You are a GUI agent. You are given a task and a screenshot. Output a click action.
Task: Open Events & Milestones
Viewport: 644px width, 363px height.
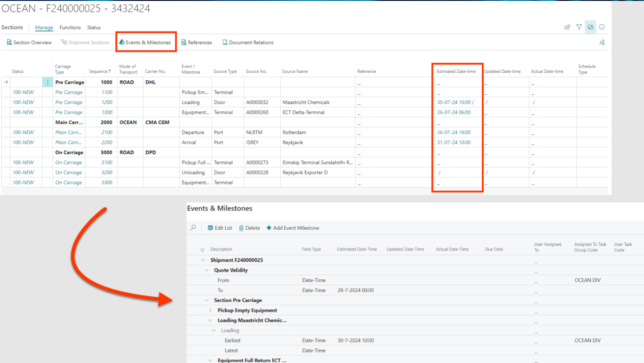pos(145,43)
